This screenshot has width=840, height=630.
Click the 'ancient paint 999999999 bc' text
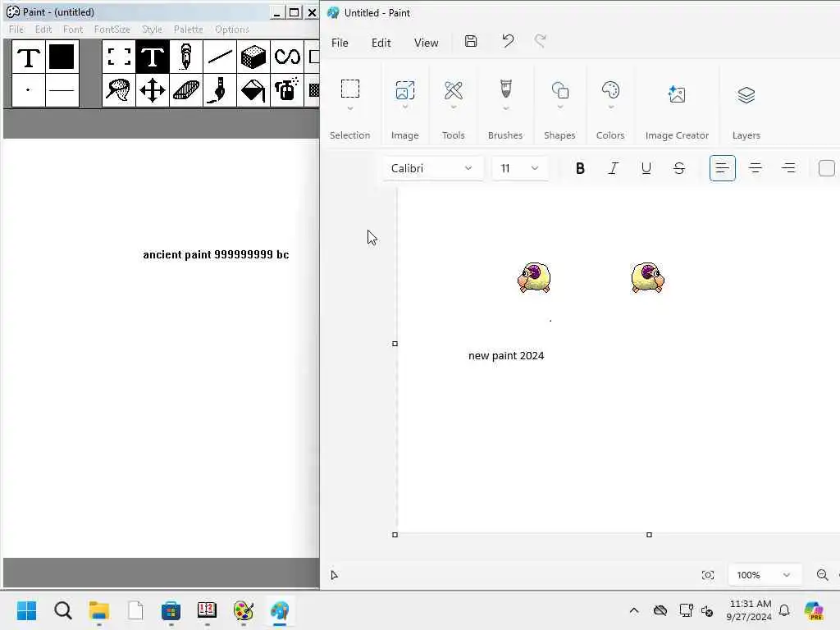pos(216,254)
